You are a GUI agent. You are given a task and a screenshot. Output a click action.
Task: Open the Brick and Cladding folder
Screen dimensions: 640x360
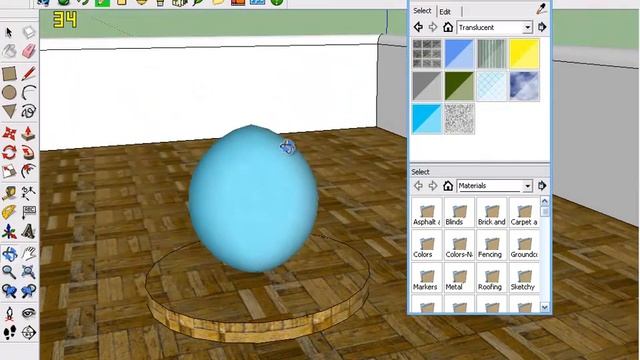pyautogui.click(x=492, y=212)
